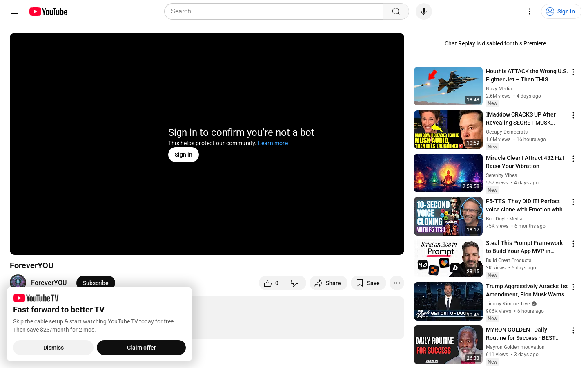Viewport: 588px width, 368px height.
Task: Go to YouTube home via logo
Action: point(48,11)
